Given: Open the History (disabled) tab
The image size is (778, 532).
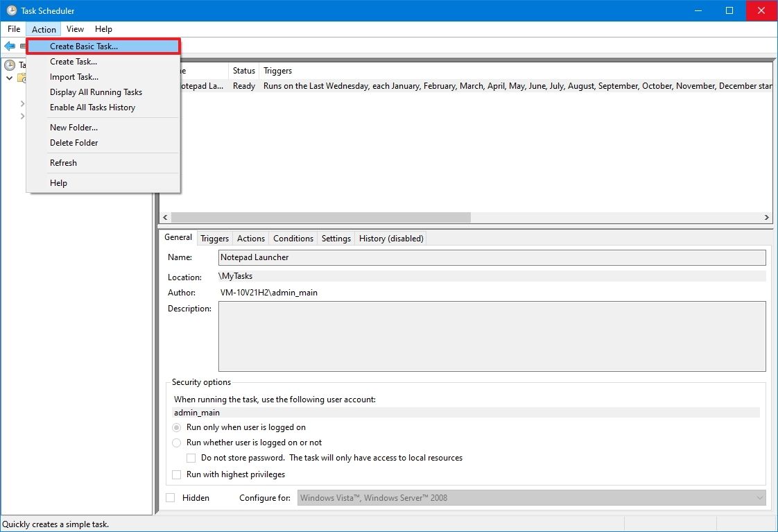Looking at the screenshot, I should click(x=390, y=238).
